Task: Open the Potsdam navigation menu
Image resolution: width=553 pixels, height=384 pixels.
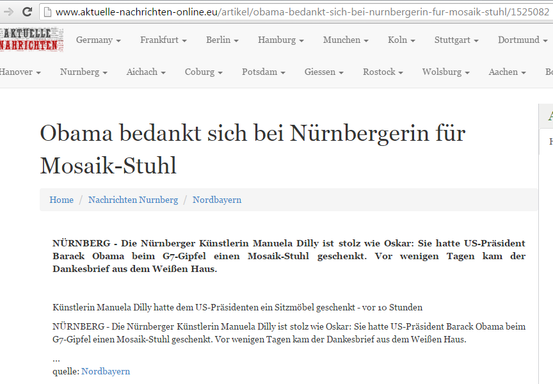Action: (263, 72)
